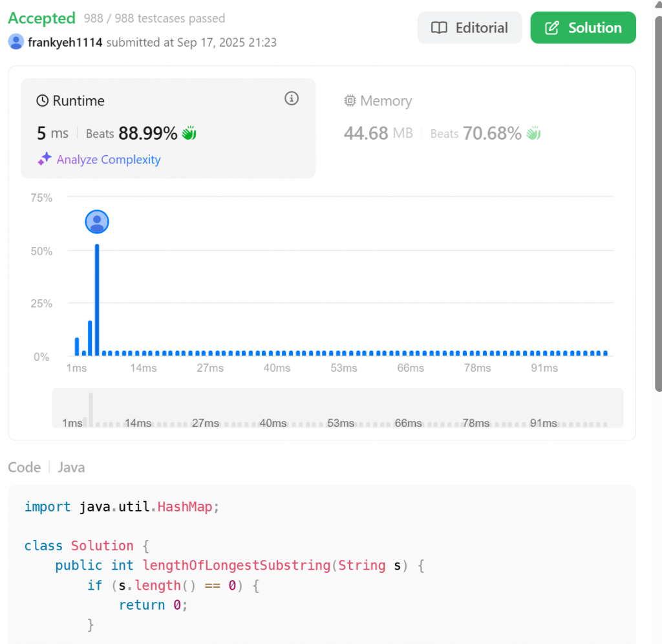
Task: Click the clock icon beside Runtime
Action: [x=43, y=101]
